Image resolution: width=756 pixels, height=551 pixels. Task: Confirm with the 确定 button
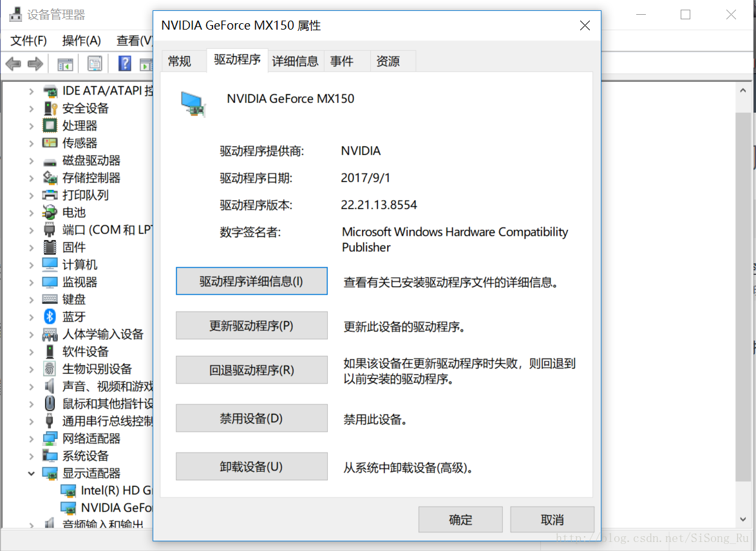point(460,519)
